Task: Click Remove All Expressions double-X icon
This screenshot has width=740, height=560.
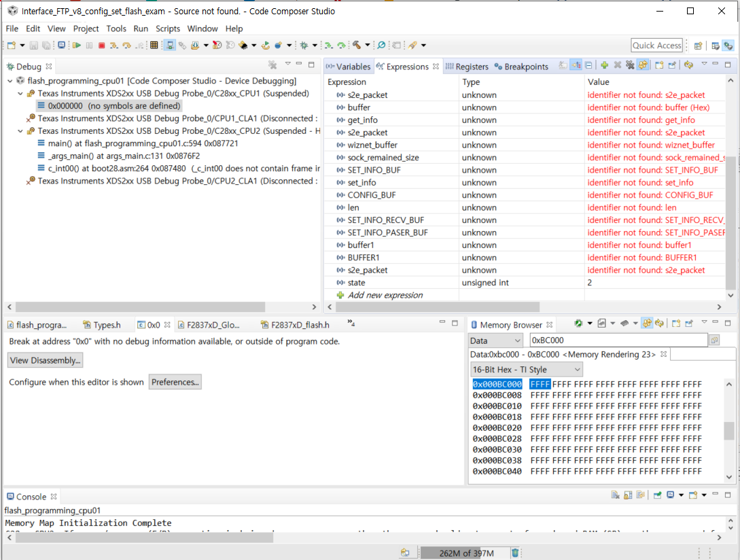Action: [x=630, y=65]
